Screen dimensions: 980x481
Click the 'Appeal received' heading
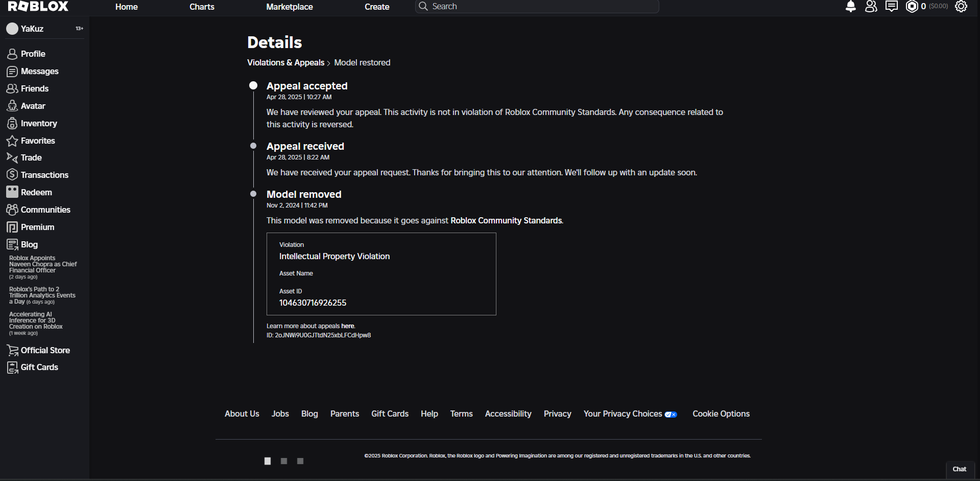[305, 146]
